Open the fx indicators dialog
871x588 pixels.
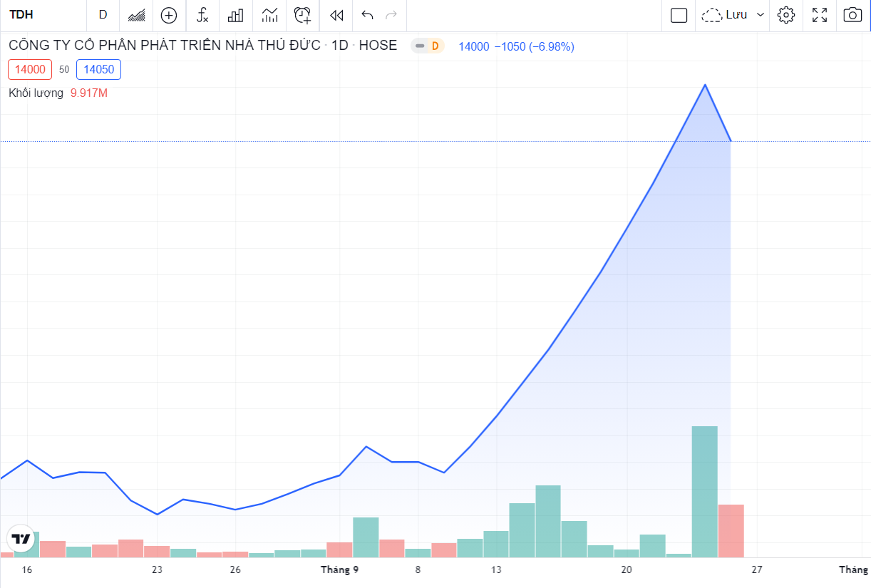[202, 15]
